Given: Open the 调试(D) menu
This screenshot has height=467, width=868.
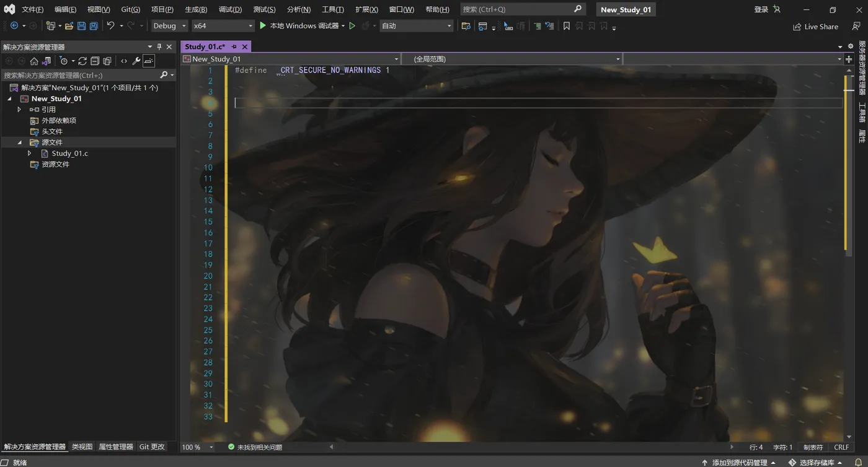Looking at the screenshot, I should pyautogui.click(x=230, y=9).
